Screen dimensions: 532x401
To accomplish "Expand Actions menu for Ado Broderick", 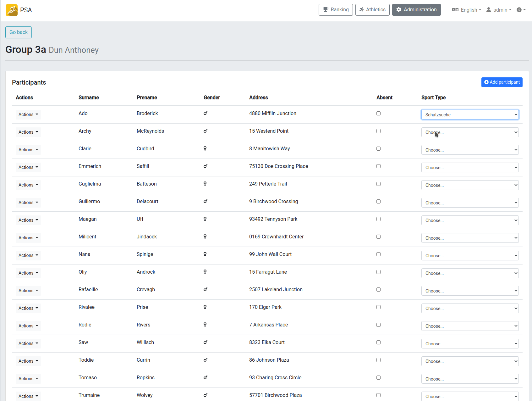I will [x=28, y=114].
